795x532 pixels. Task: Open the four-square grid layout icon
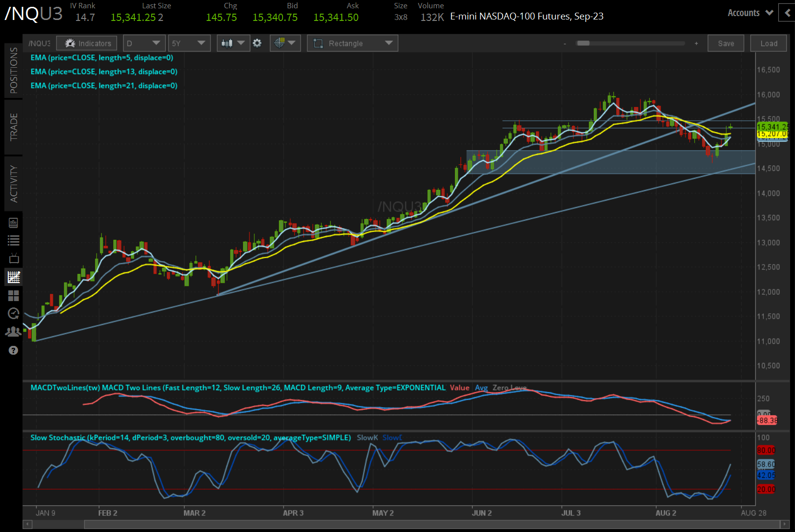tap(14, 296)
